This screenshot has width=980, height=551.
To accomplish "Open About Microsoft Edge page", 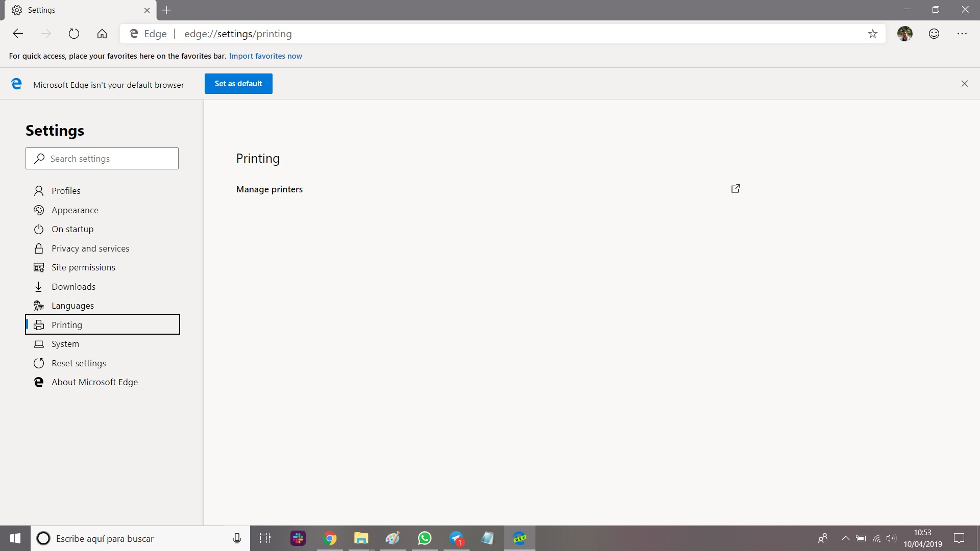I will click(94, 382).
